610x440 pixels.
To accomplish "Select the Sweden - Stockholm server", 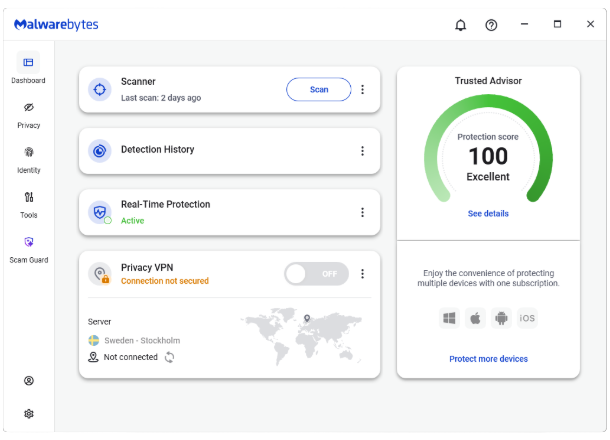I will (x=134, y=340).
